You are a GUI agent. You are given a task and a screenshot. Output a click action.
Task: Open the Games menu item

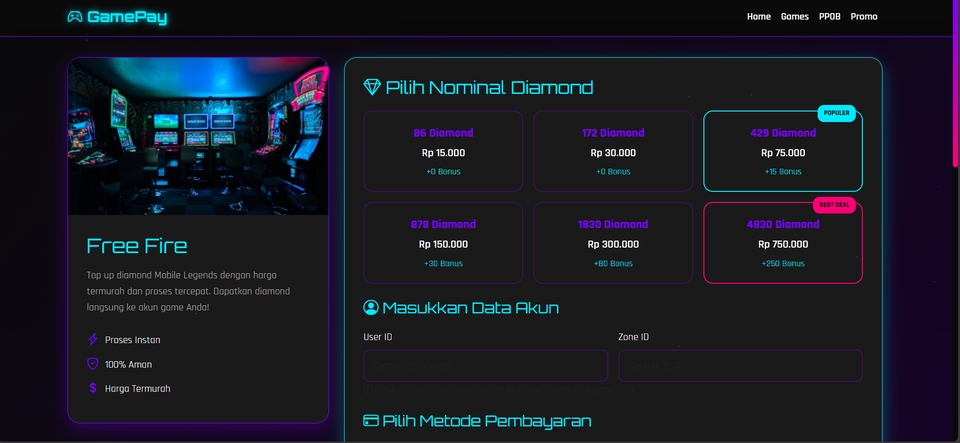795,17
